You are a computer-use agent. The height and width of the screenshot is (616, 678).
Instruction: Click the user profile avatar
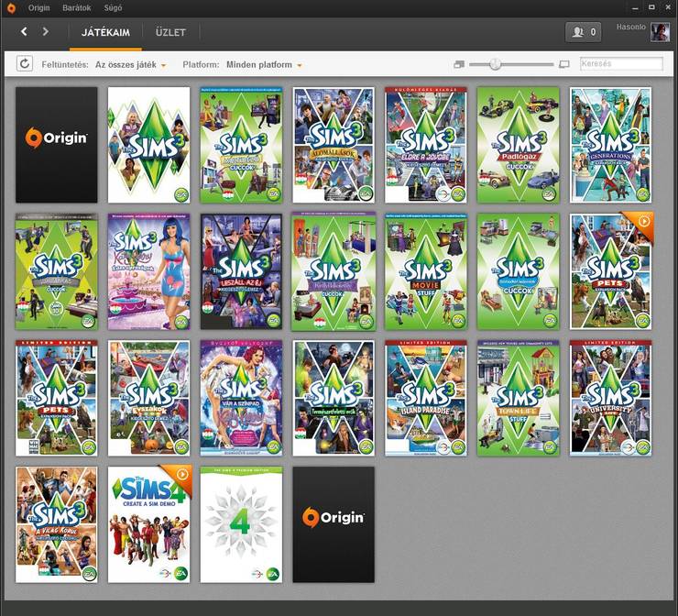pyautogui.click(x=660, y=32)
